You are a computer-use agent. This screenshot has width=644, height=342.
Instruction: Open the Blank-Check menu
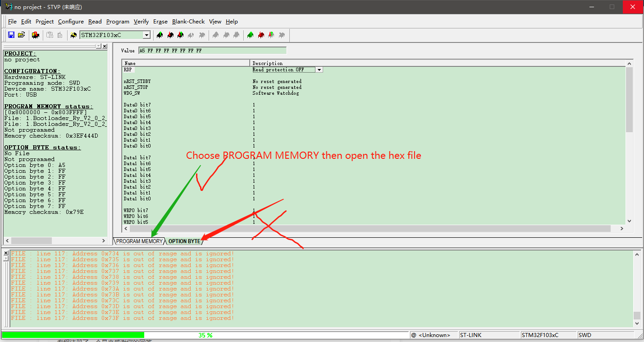pos(188,21)
